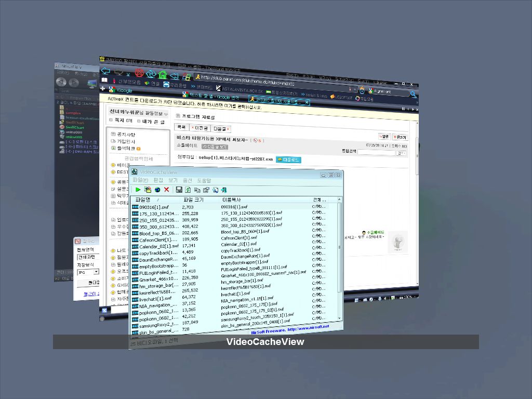Open the JPG format dropdown in the capture dialog

tap(96, 272)
